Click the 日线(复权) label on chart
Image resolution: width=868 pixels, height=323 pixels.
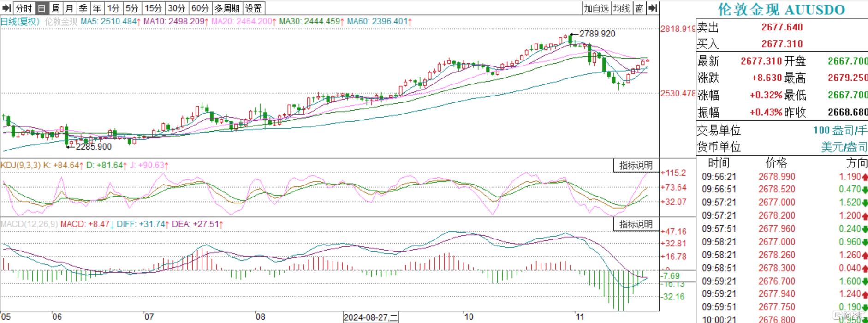coord(20,22)
